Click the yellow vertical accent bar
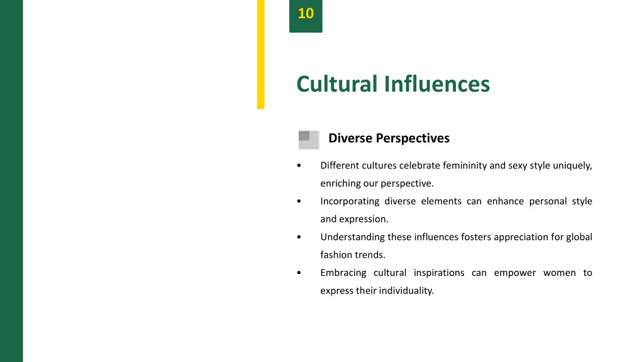Image resolution: width=644 pixels, height=362 pixels. coord(260,54)
